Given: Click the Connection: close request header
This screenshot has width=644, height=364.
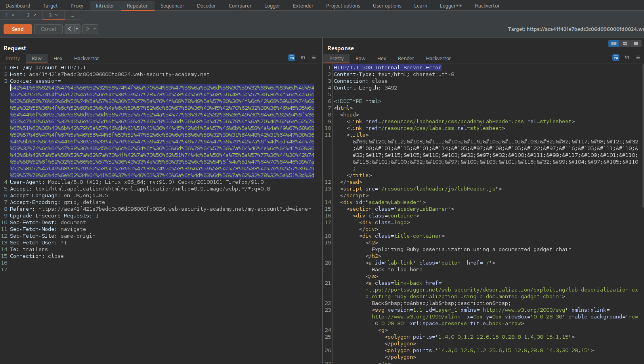Looking at the screenshot, I should pos(37,256).
